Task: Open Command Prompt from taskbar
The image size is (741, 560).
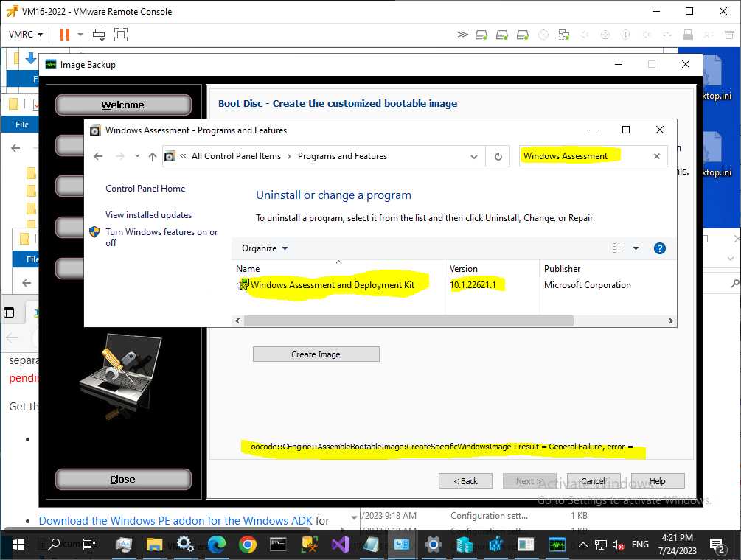Action: (x=278, y=545)
